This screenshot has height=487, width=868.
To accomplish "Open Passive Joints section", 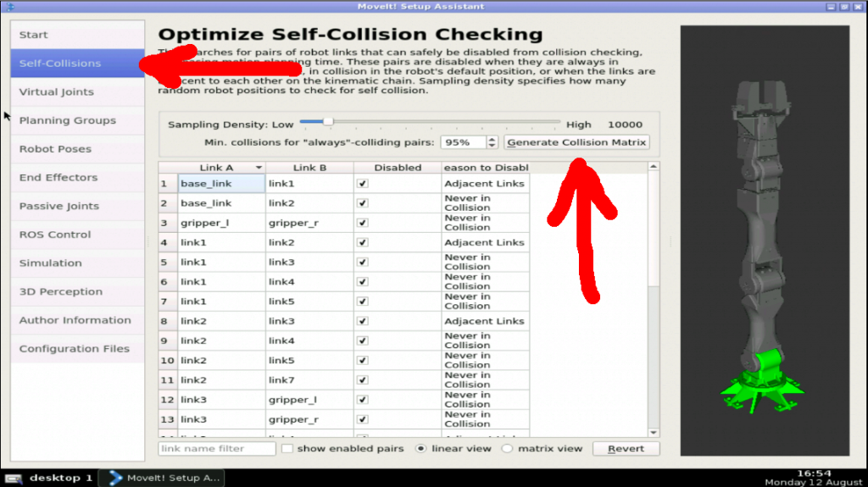I will 77,206.
